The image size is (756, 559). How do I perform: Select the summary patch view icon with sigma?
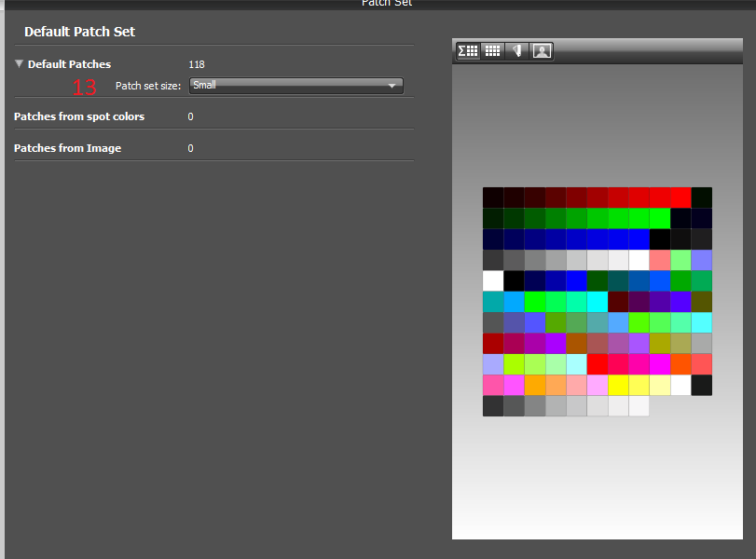468,51
